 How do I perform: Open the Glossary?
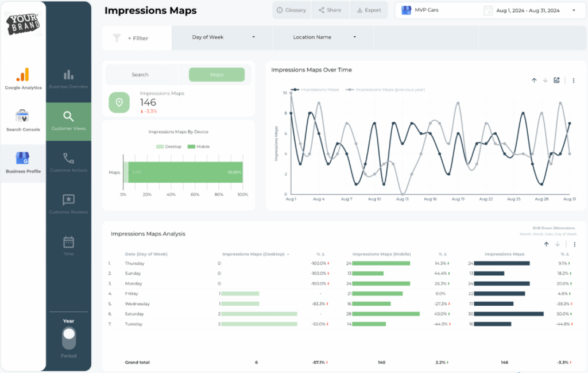click(291, 10)
